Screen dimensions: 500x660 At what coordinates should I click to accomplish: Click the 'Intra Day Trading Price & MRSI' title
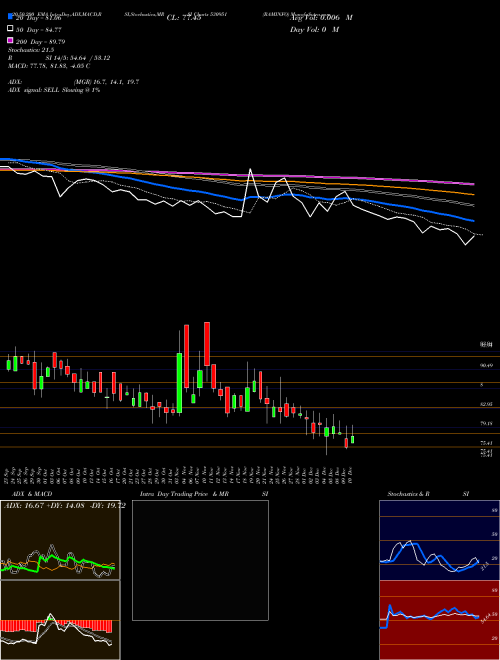tap(204, 494)
